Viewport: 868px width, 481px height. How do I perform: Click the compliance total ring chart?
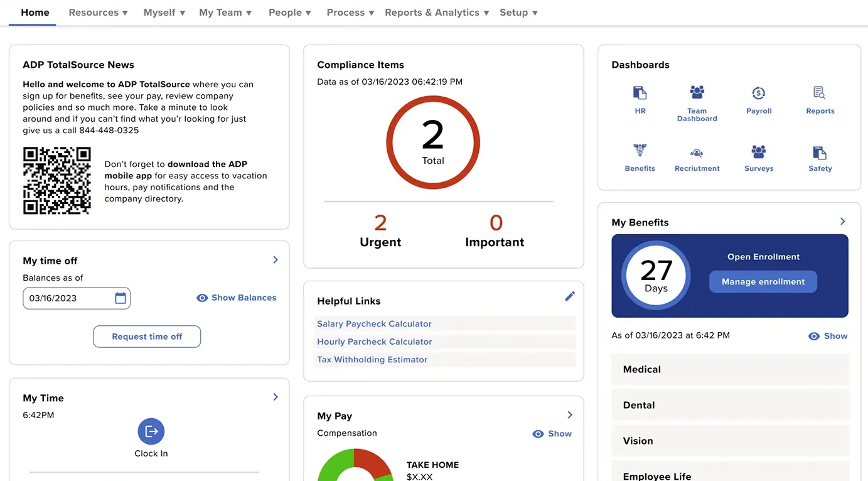point(433,143)
